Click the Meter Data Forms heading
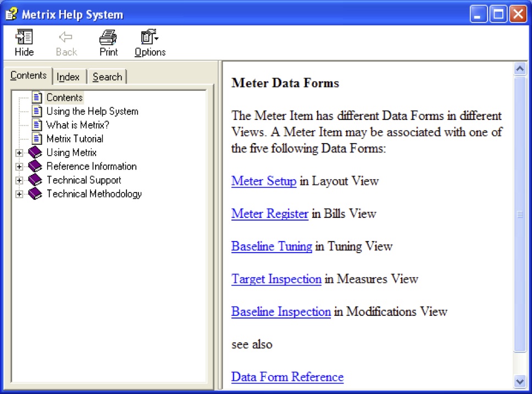Image resolution: width=532 pixels, height=394 pixels. click(x=285, y=83)
